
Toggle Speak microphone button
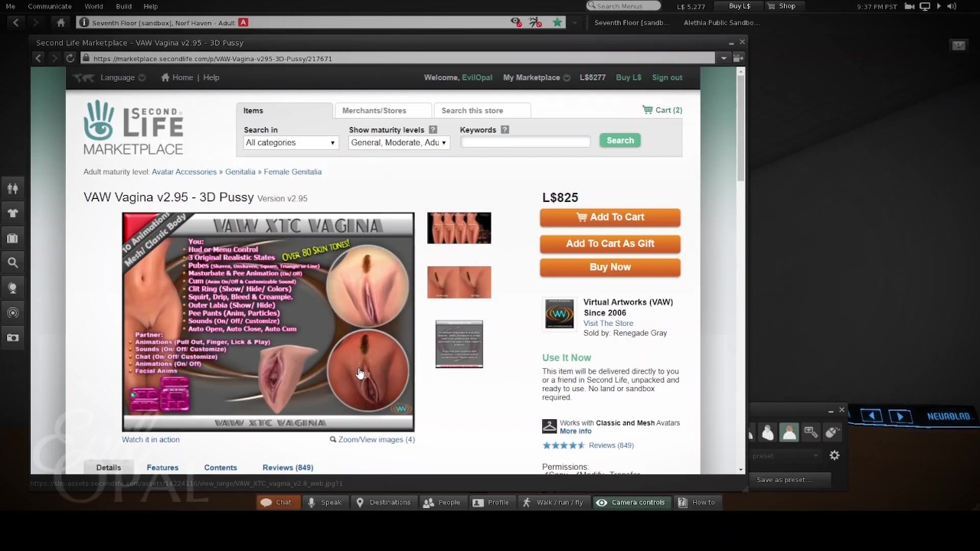(325, 503)
